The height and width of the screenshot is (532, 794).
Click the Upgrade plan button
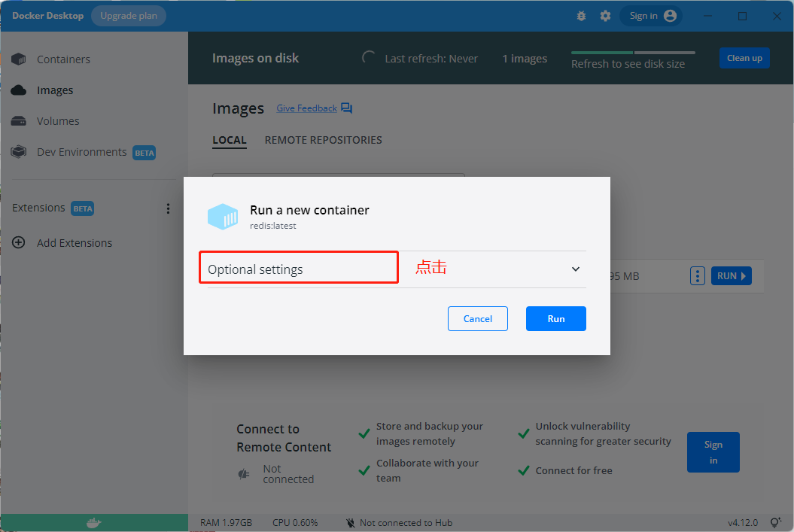129,16
